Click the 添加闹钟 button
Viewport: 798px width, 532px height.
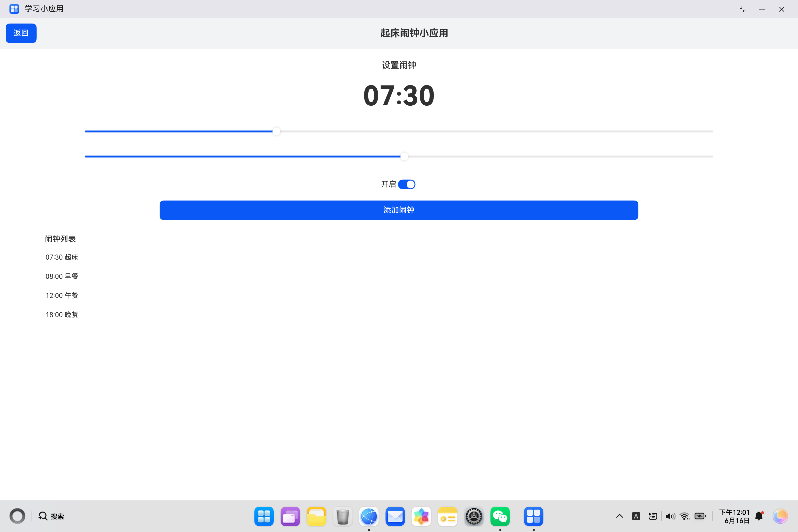click(399, 210)
